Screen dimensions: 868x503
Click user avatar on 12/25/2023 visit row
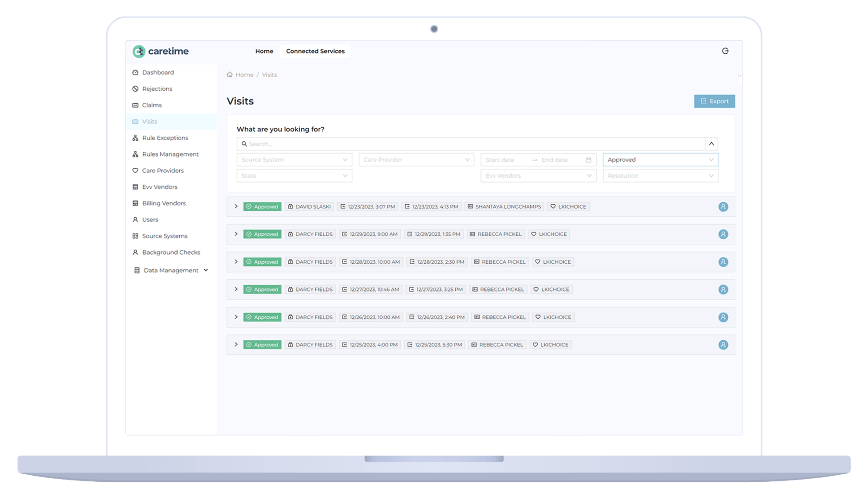[x=723, y=345]
